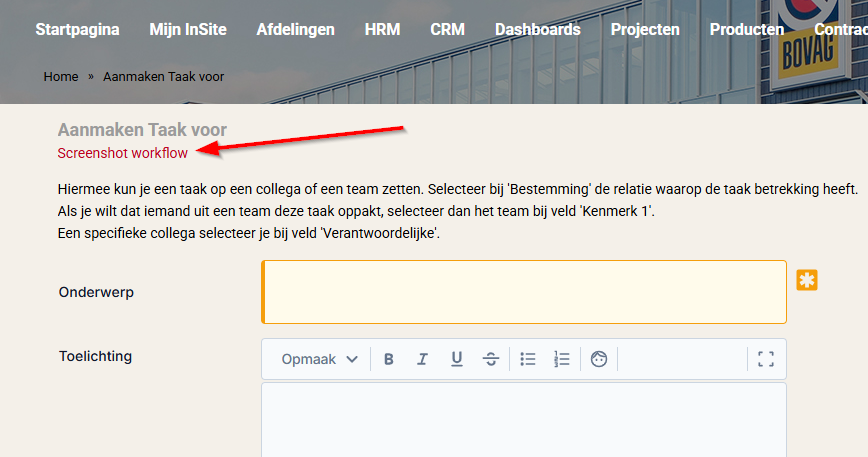Image resolution: width=868 pixels, height=457 pixels.
Task: Go to Mijn InSite menu
Action: click(x=188, y=29)
